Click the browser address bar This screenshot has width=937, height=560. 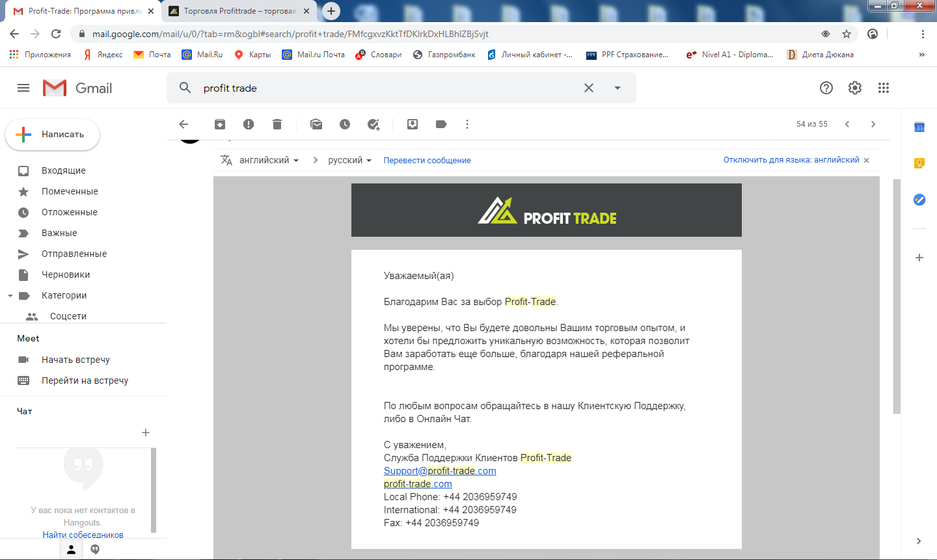pos(442,34)
